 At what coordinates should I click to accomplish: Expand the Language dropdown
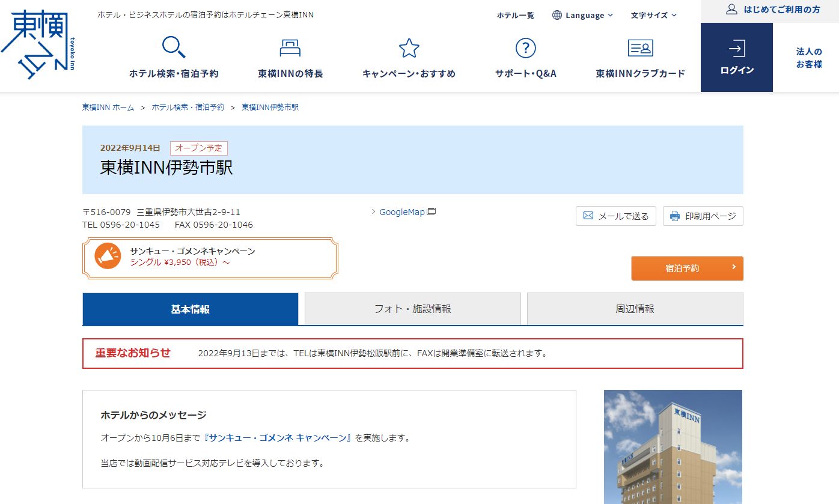pos(583,15)
